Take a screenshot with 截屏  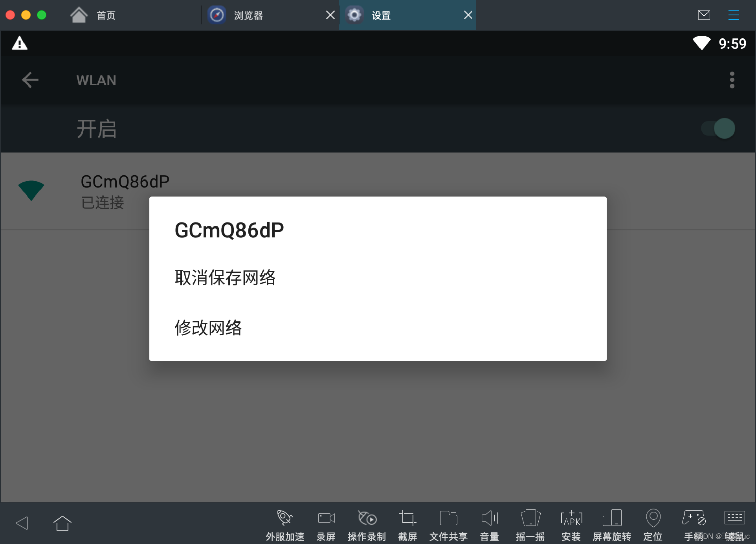(407, 519)
